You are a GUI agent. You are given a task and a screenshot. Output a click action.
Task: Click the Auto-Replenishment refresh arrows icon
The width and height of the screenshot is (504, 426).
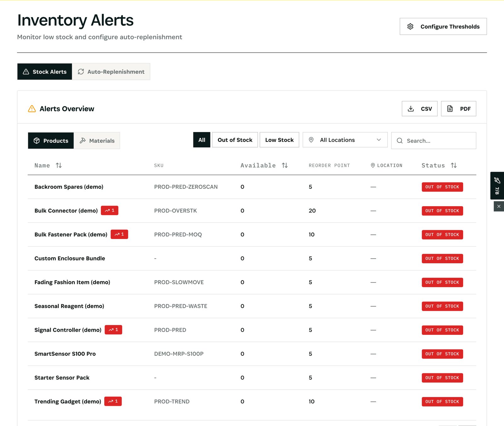coord(81,72)
